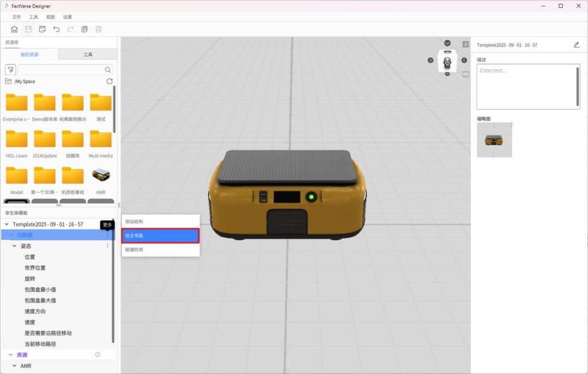Switch to 工具 tab in resource library
Image resolution: width=588 pixels, height=374 pixels.
click(88, 54)
